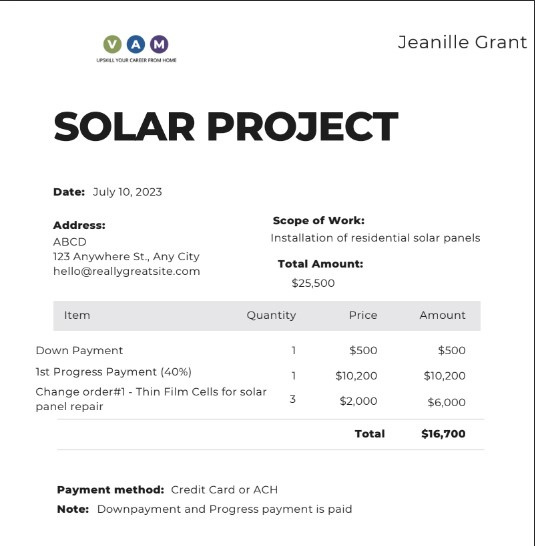Select the Jeanille Grant name text
Viewport: 535px width, 546px height.
(x=462, y=42)
